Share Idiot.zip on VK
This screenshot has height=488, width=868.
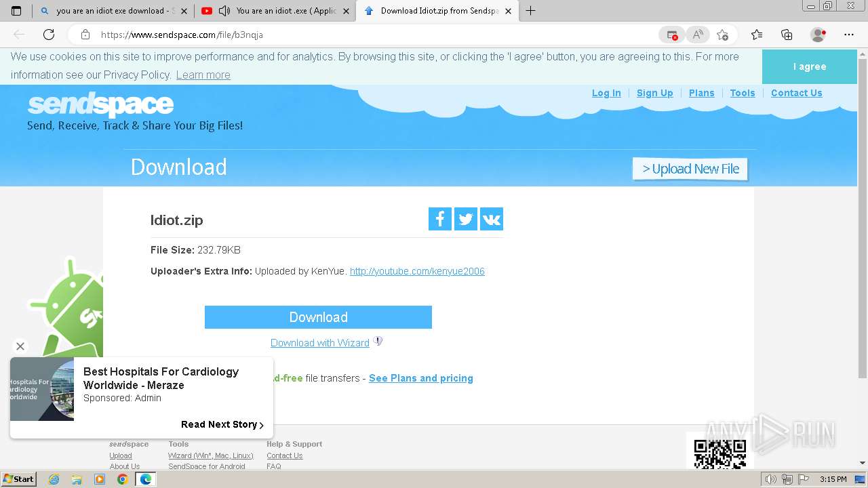[x=492, y=219]
